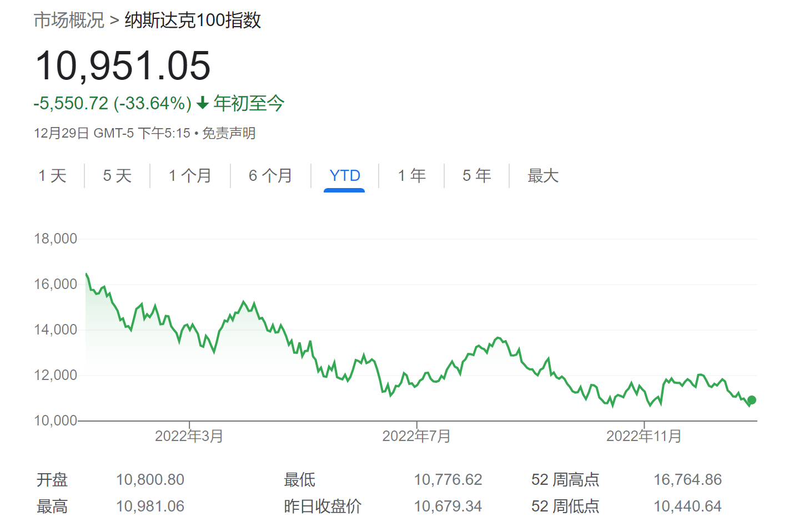Select the 1个月 chart range
Image resolution: width=794 pixels, height=532 pixels.
click(190, 175)
